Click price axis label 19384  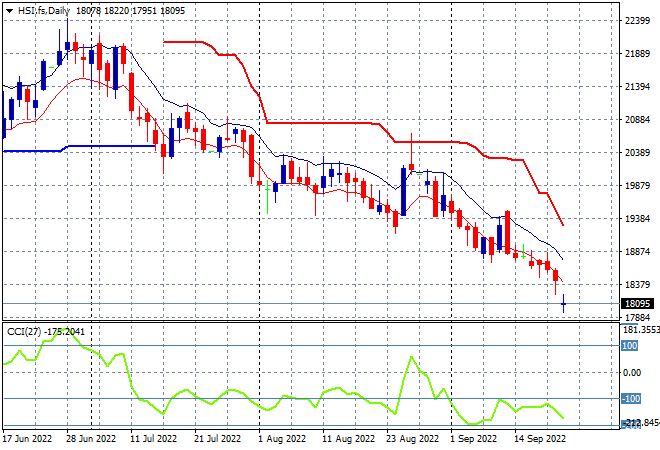coord(637,219)
